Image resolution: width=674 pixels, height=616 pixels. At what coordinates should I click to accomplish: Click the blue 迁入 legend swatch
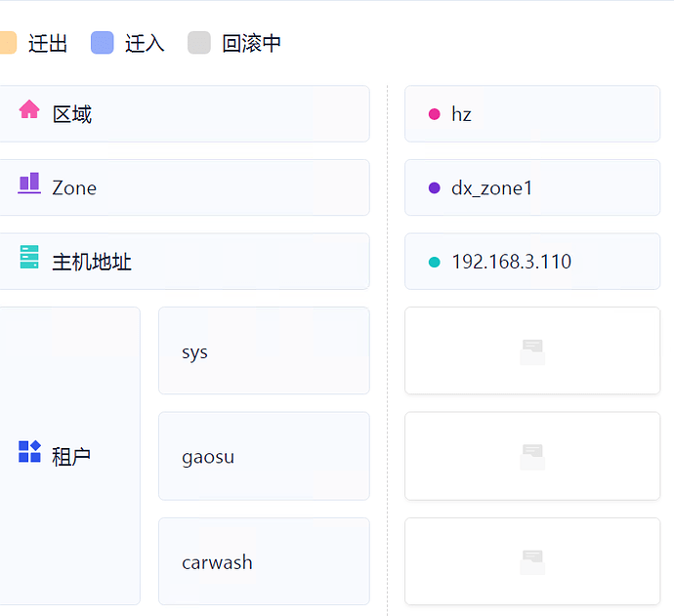[x=103, y=43]
